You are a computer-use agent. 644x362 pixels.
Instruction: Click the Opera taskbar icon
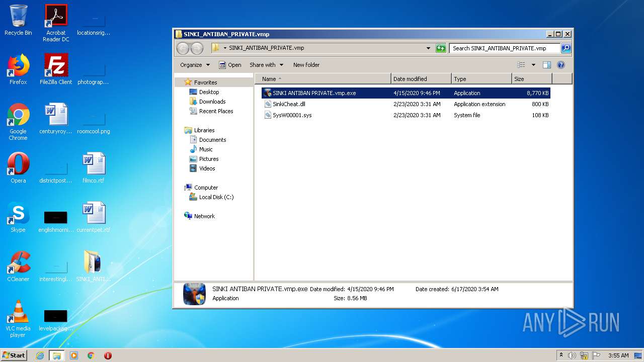(108, 355)
